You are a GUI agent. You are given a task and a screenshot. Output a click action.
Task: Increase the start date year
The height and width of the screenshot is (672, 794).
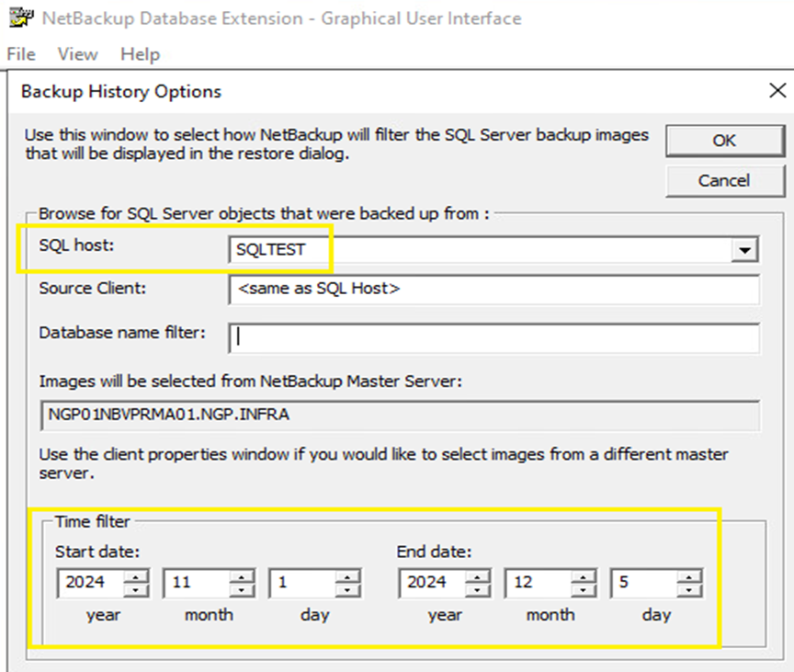pyautogui.click(x=136, y=576)
